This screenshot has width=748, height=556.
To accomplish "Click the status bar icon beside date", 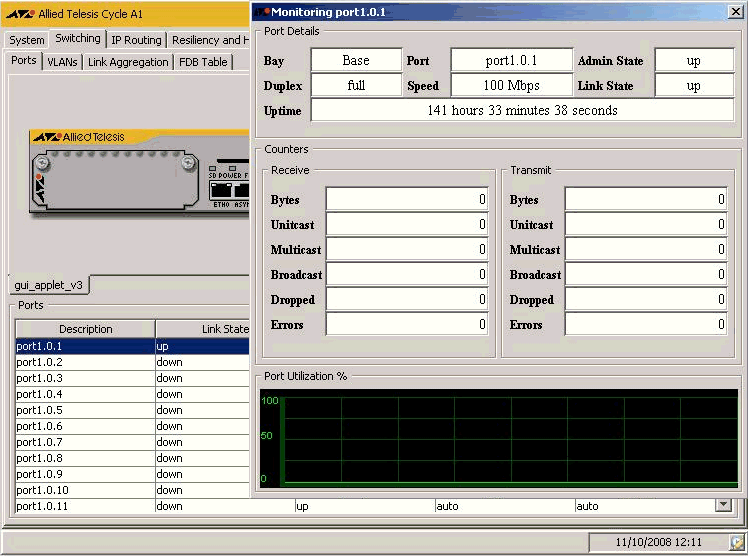I will click(737, 542).
